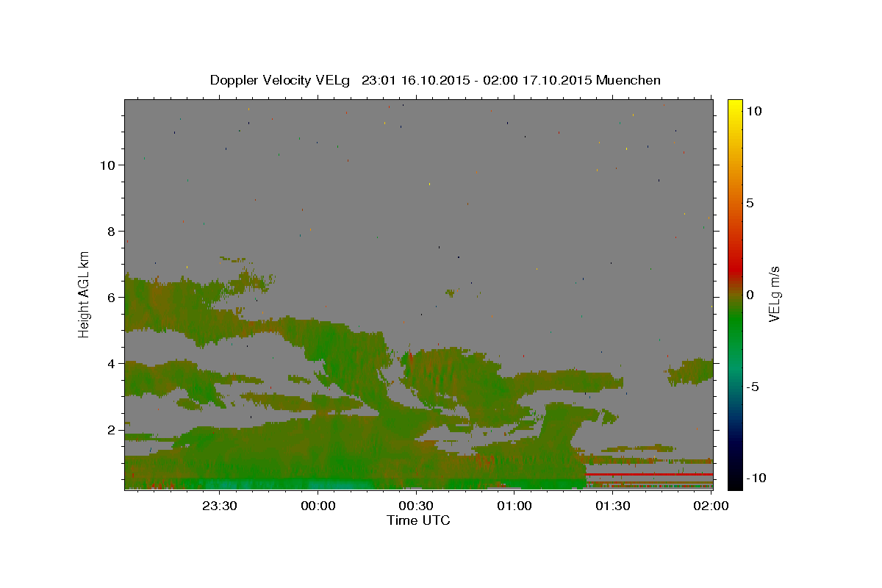Click the height tick label 6
The width and height of the screenshot is (882, 588).
pyautogui.click(x=112, y=297)
